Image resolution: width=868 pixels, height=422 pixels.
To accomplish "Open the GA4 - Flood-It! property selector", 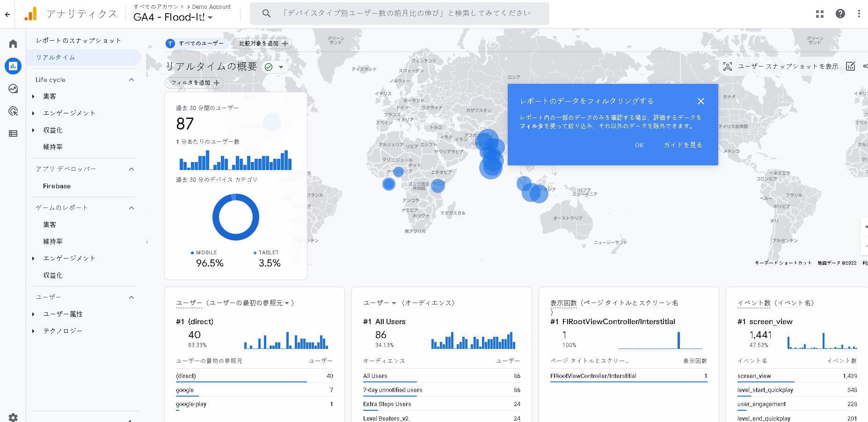I will click(173, 17).
